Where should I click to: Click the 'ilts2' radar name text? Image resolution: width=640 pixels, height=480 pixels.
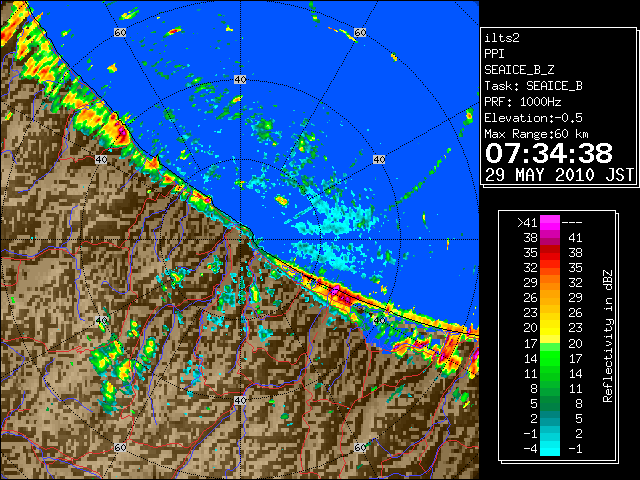click(502, 38)
